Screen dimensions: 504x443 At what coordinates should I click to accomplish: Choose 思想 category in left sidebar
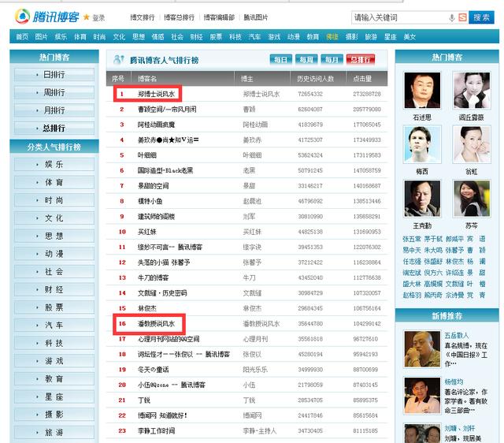pos(54,236)
